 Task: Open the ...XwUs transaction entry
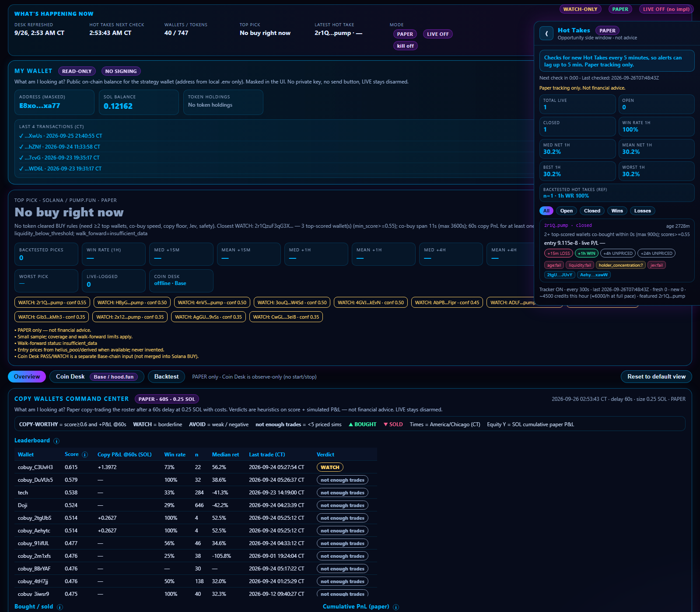(x=61, y=136)
